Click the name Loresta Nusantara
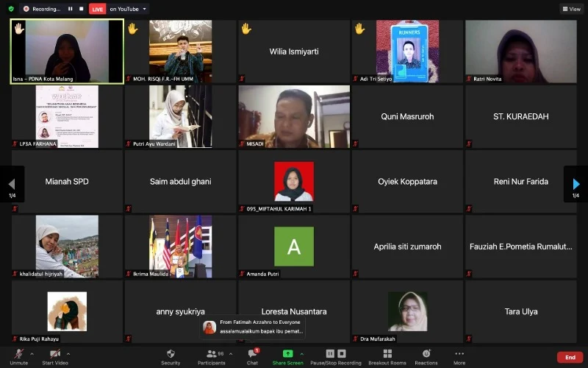 click(x=294, y=311)
